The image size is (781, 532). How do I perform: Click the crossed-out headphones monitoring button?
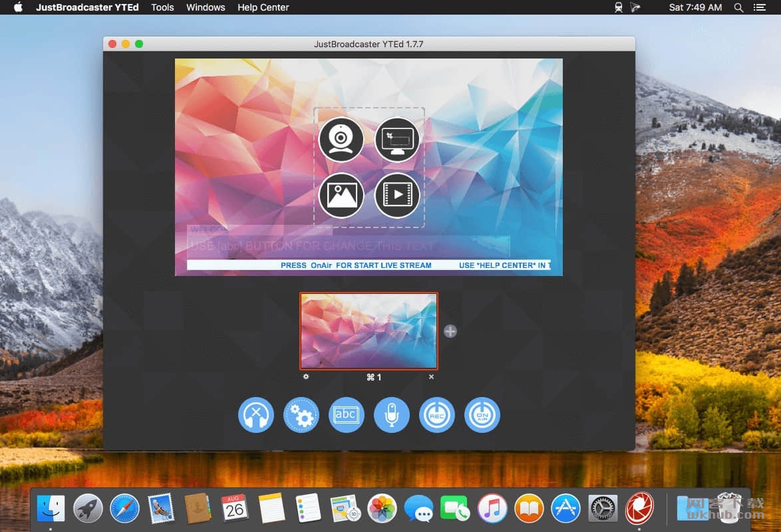point(256,414)
